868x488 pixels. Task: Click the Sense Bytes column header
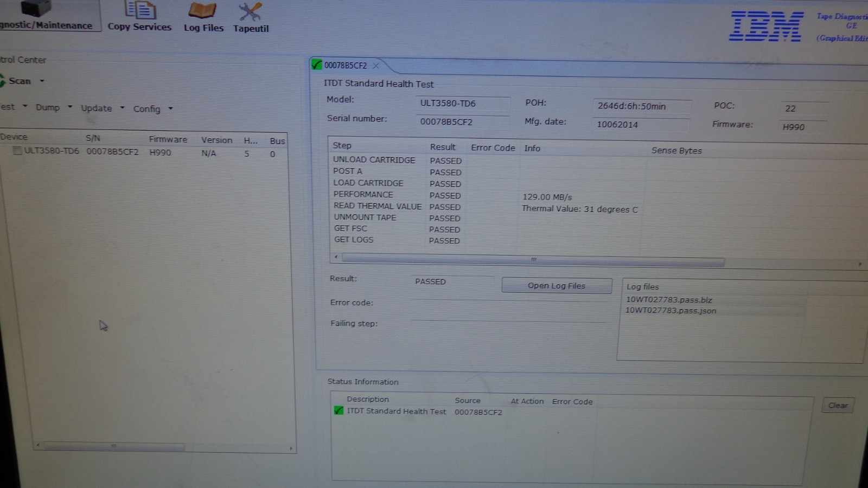[676, 151]
